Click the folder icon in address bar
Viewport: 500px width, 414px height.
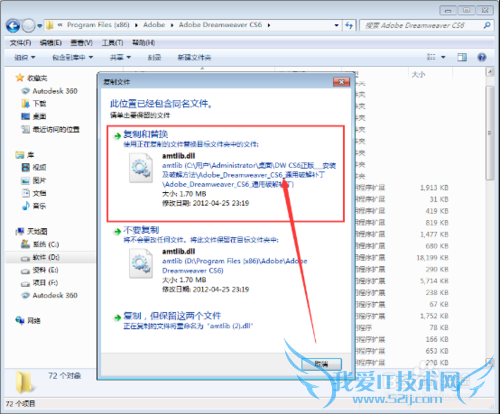49,25
